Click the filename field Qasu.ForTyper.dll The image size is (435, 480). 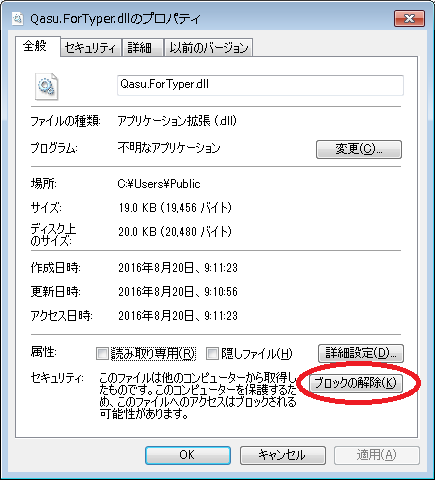click(x=260, y=85)
